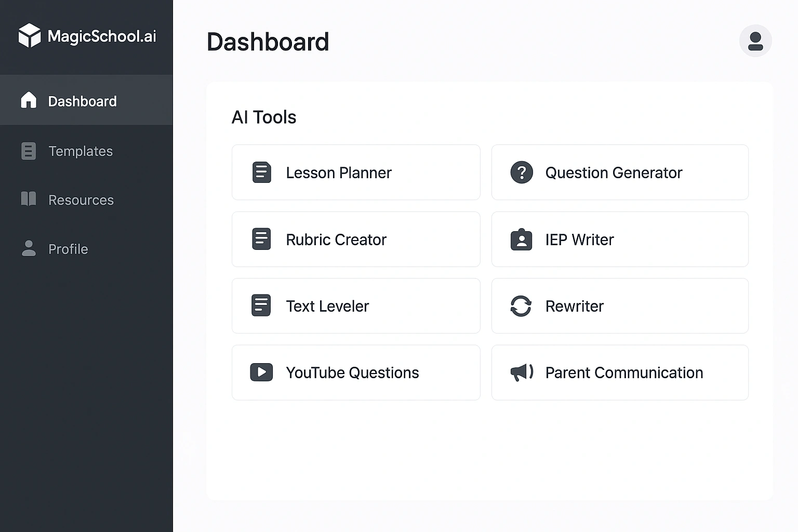Click the Rubric Creator document icon
798x532 pixels.
[261, 240]
